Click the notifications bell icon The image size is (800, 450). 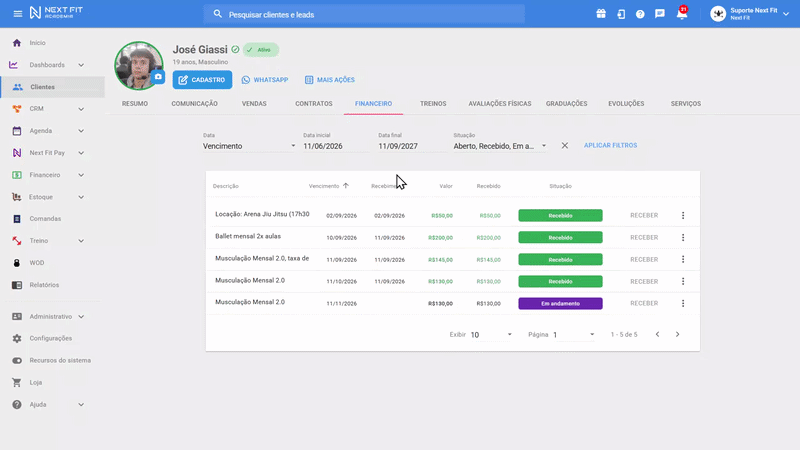682,14
